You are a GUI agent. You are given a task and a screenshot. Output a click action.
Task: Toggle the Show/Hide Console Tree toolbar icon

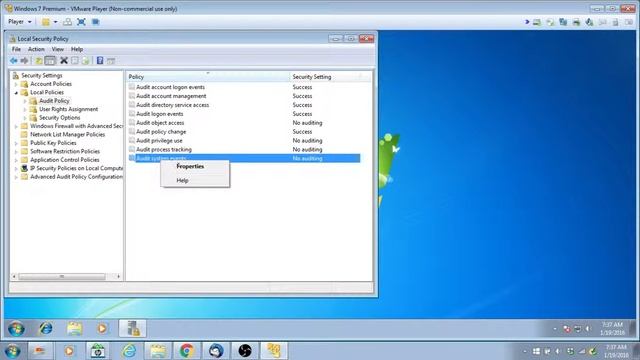tap(50, 61)
